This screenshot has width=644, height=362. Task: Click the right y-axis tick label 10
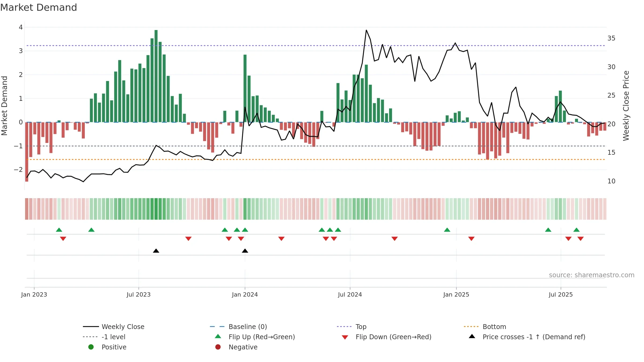(x=612, y=181)
